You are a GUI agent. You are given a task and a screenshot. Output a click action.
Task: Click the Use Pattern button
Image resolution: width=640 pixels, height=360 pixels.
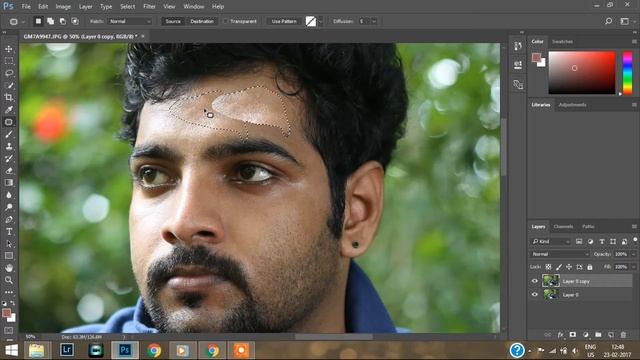[x=284, y=21]
